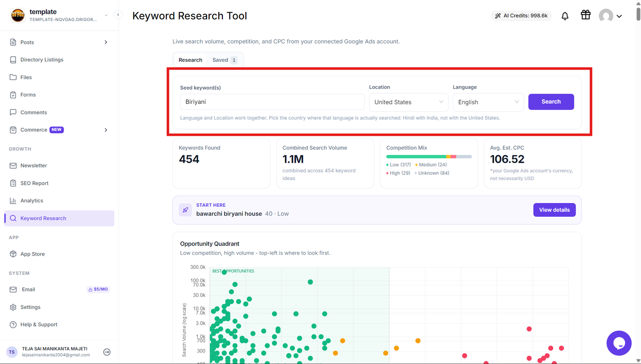Switch to the Saved tab
This screenshot has height=364, width=641.
[224, 60]
